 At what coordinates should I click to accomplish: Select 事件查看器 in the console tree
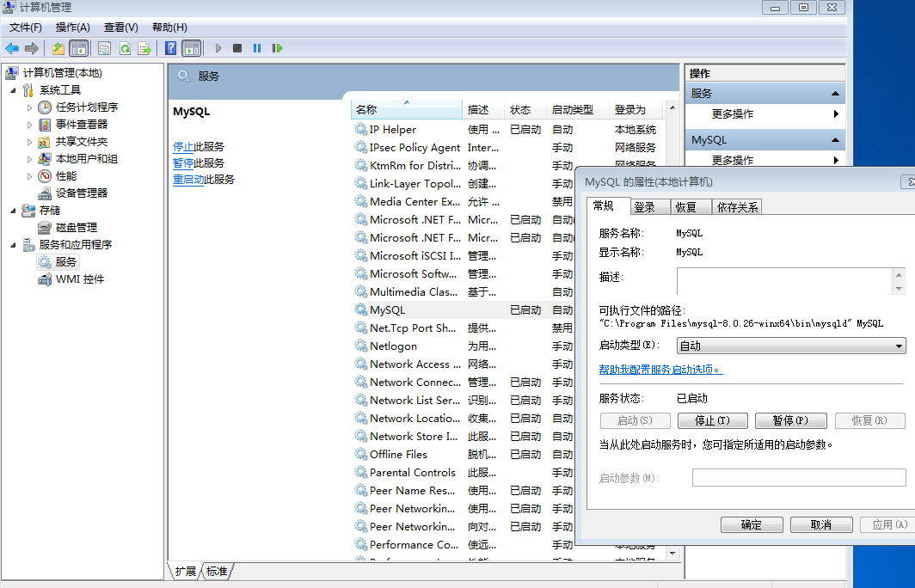click(82, 125)
